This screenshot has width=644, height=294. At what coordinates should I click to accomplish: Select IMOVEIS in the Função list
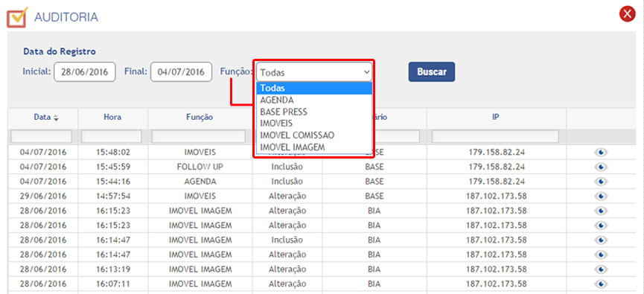[314, 124]
